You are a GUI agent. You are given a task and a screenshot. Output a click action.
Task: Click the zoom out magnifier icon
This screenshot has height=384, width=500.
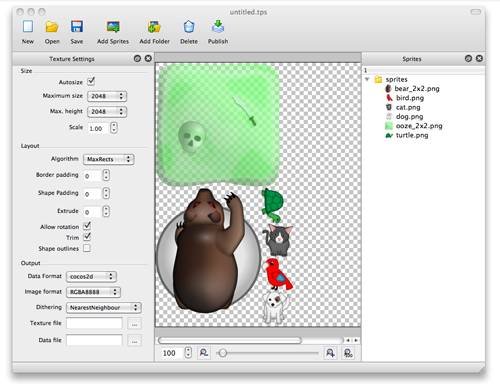[204, 353]
